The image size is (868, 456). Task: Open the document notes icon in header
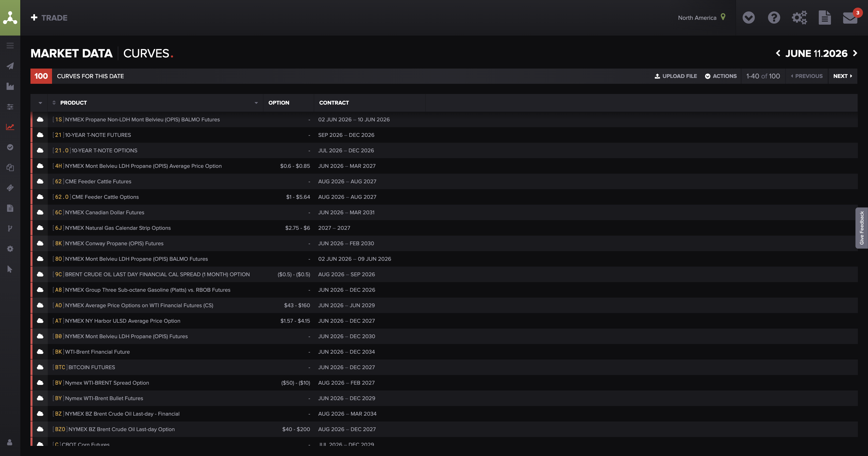coord(825,18)
